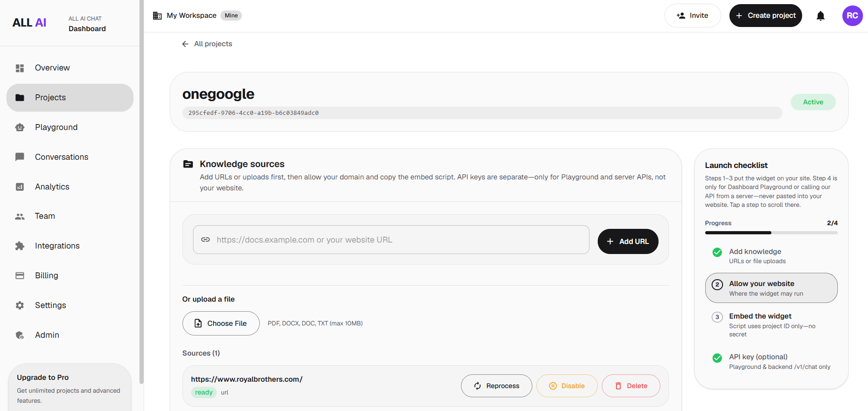Viewport: 868px width, 411px height.
Task: Disable the royalbrothers.com source
Action: 567,386
